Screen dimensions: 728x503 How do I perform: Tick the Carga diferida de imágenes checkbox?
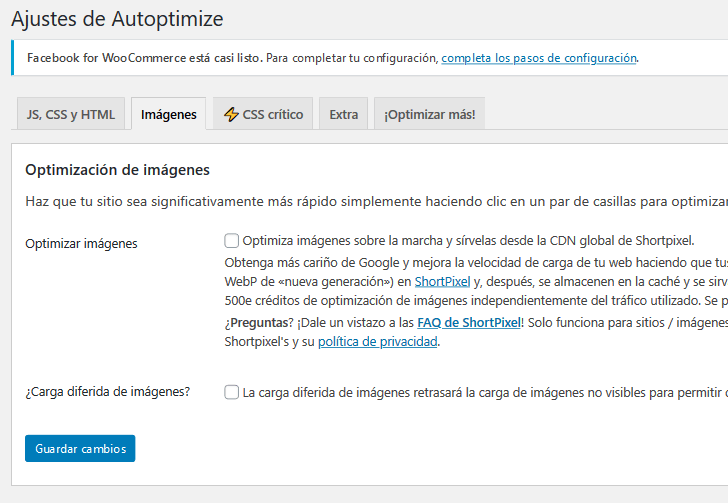tap(232, 392)
